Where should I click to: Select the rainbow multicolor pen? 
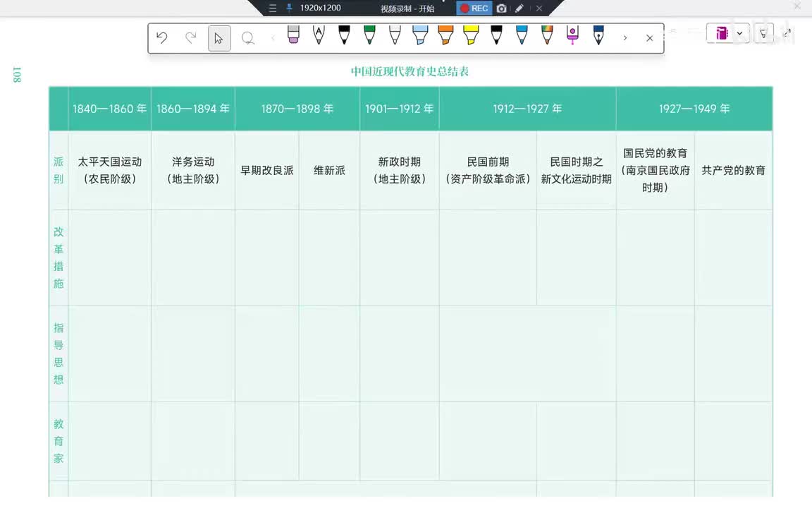(x=547, y=35)
